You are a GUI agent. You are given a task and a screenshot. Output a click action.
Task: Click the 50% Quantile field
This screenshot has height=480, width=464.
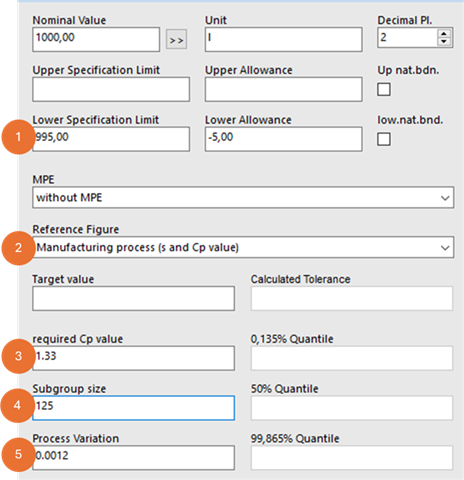click(x=352, y=408)
